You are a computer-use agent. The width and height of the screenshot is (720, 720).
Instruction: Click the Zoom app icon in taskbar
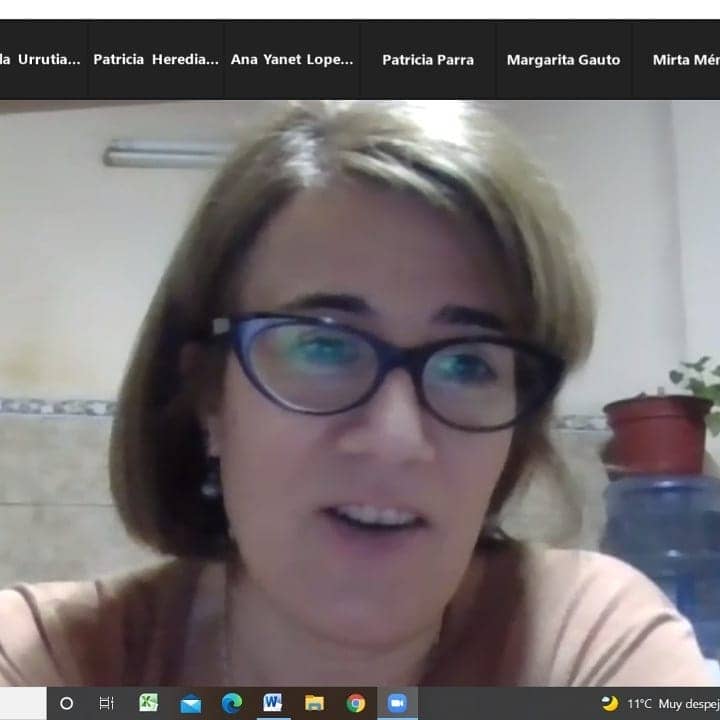[x=397, y=703]
